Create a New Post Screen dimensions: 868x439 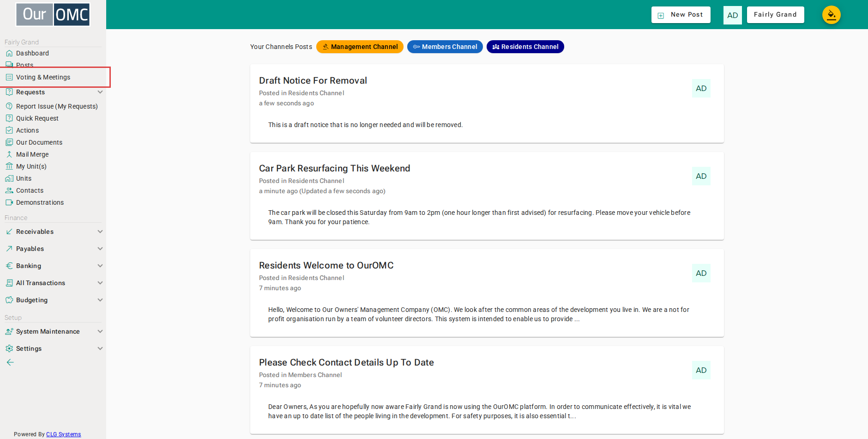pyautogui.click(x=681, y=15)
